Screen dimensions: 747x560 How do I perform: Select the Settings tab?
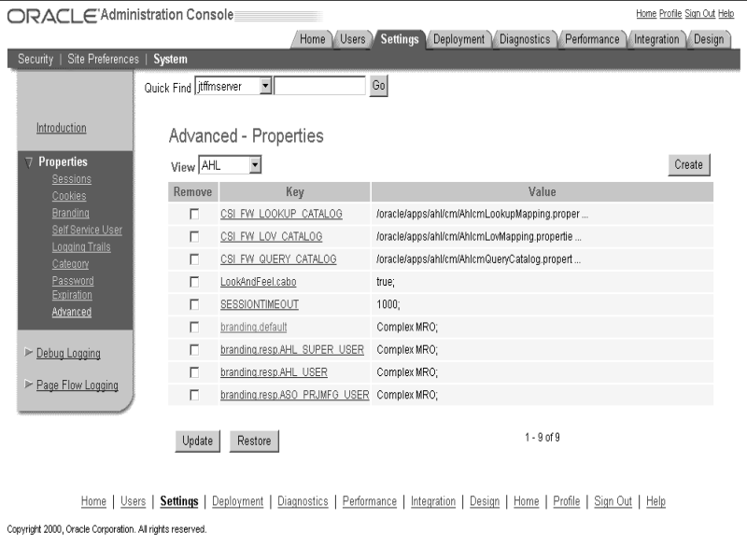pyautogui.click(x=400, y=39)
